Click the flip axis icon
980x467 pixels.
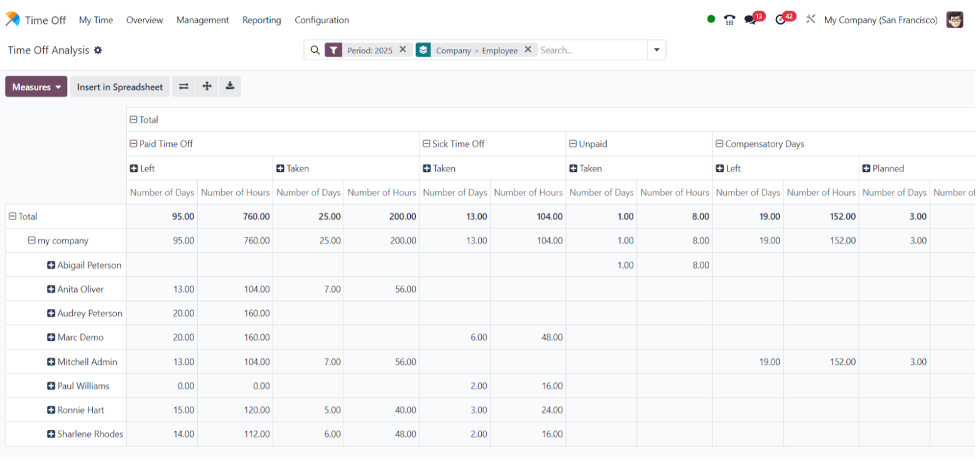pyautogui.click(x=183, y=87)
